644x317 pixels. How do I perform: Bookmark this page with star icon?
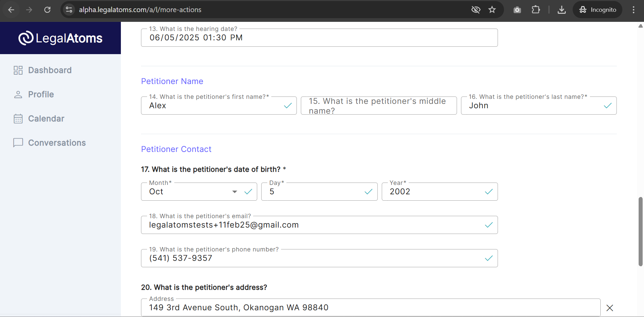pyautogui.click(x=492, y=10)
